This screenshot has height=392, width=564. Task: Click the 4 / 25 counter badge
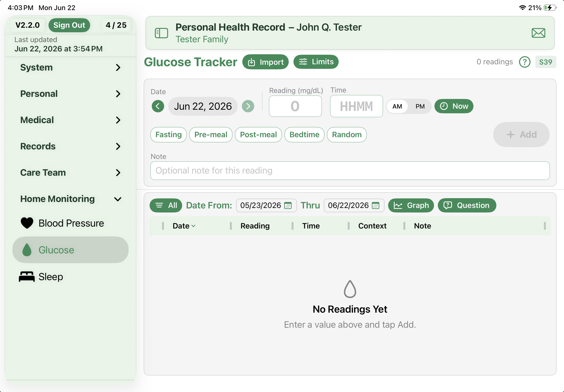point(116,25)
